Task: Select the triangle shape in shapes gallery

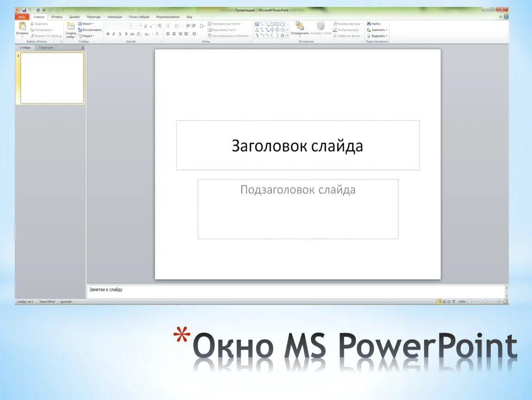Action: 257,30
